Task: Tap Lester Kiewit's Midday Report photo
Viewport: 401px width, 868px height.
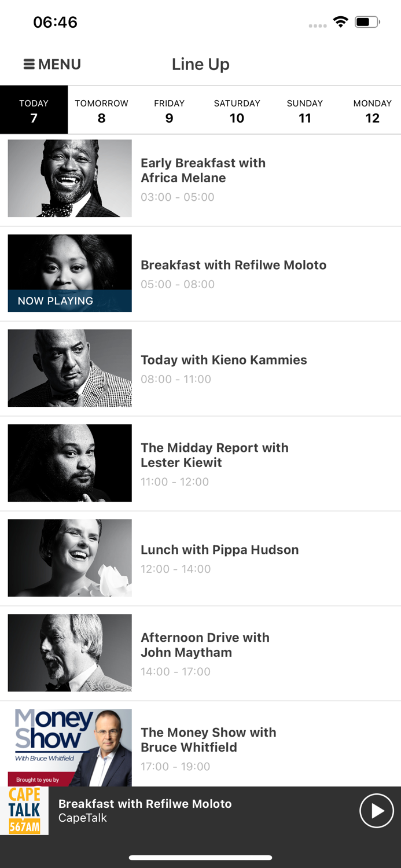Action: click(69, 463)
